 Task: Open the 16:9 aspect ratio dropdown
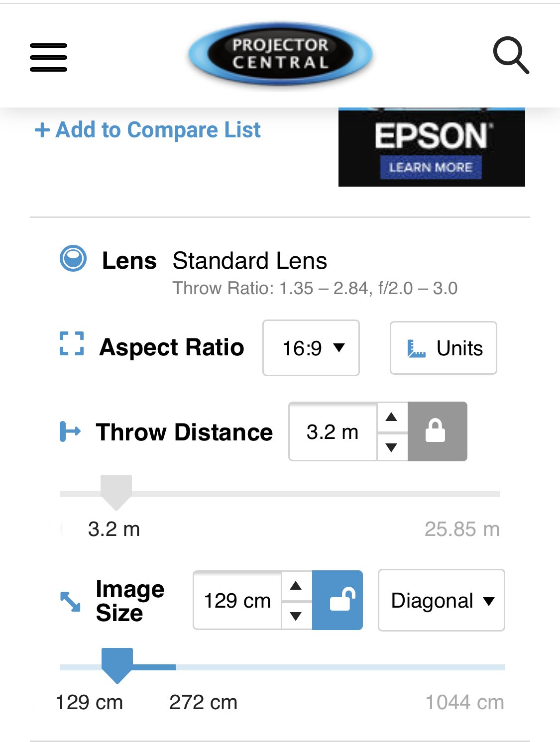coord(311,348)
